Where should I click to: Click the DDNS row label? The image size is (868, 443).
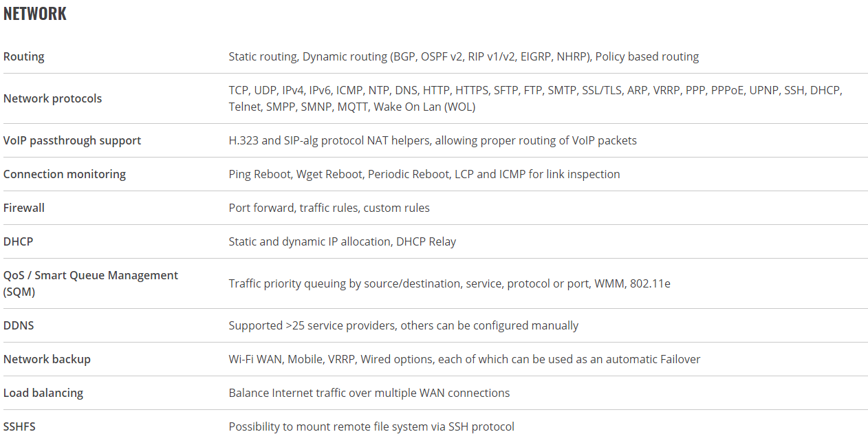[19, 325]
